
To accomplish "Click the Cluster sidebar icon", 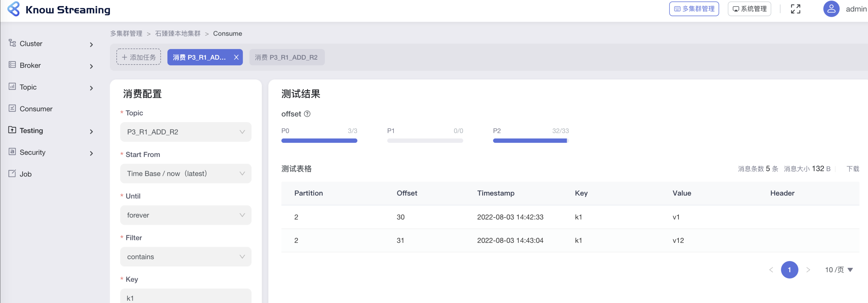I will pos(12,43).
